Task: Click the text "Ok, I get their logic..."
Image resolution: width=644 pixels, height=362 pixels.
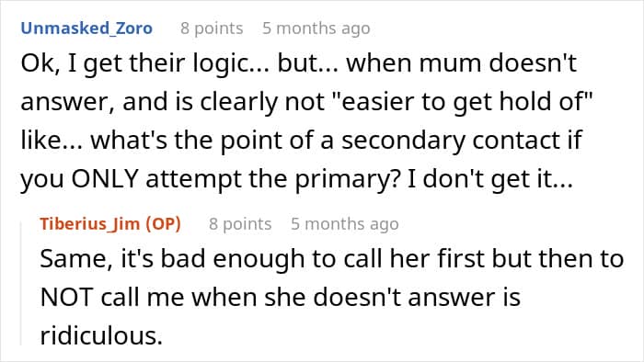Action: [x=145, y=64]
